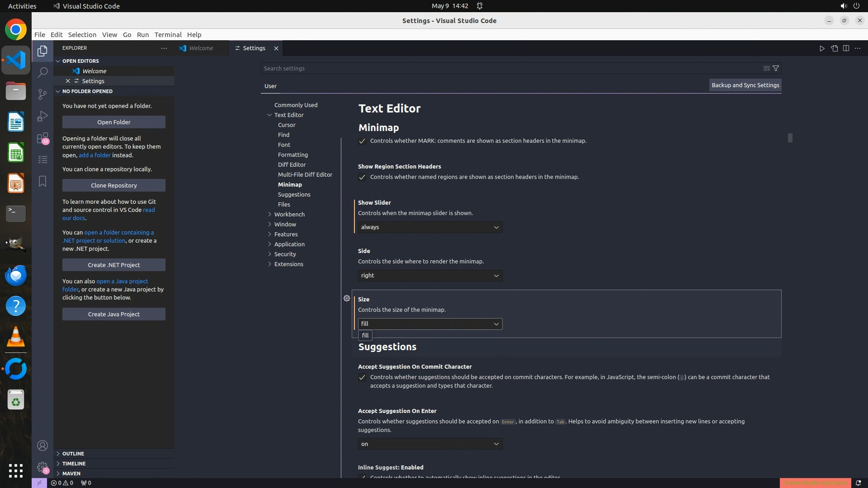Toggle Accept Suggestion On Commit Character checkbox
The image size is (868, 488).
(x=362, y=377)
